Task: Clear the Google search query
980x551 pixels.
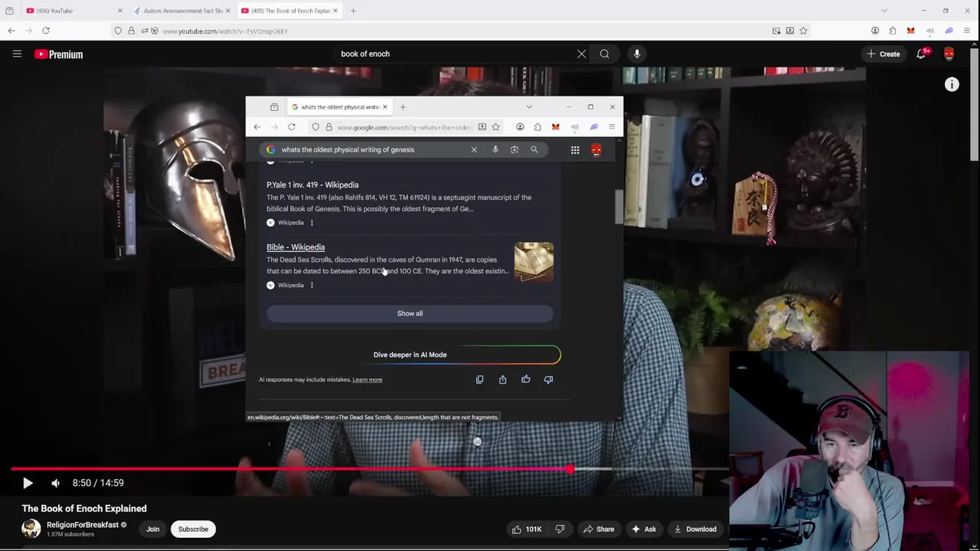Action: click(x=474, y=150)
